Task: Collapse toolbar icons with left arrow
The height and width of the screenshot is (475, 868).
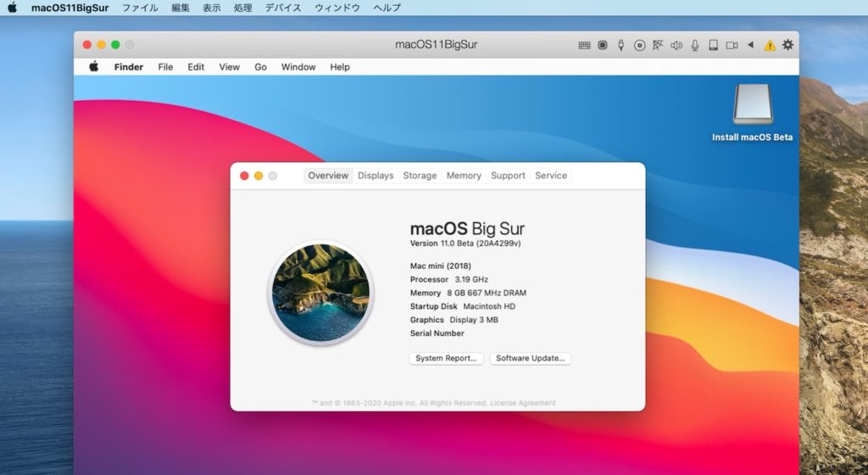Action: pos(750,45)
